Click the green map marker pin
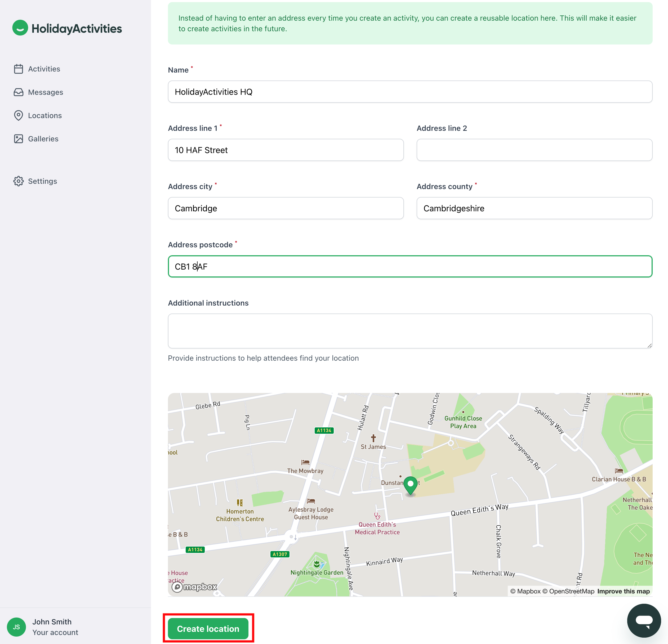This screenshot has width=668, height=644. tap(410, 485)
